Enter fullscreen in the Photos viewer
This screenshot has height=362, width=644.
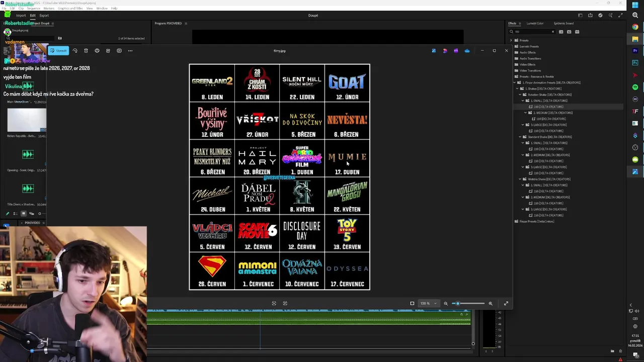506,303
